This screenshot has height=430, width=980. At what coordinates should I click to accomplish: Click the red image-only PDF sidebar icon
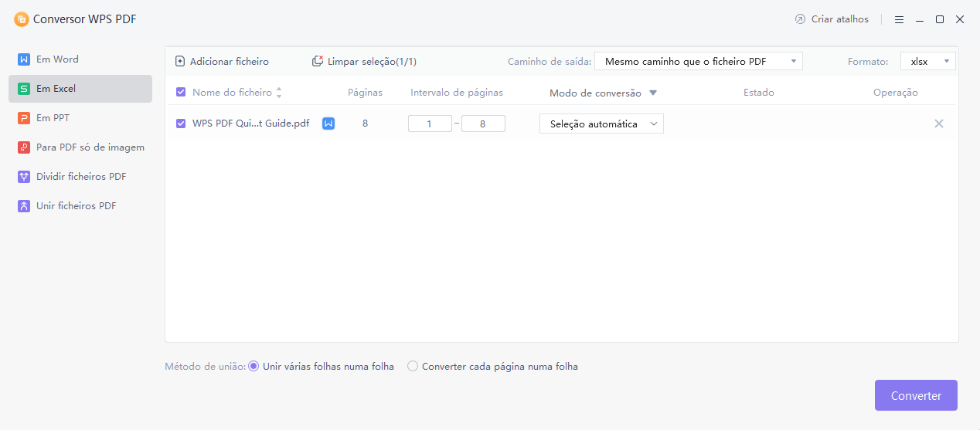coord(24,147)
